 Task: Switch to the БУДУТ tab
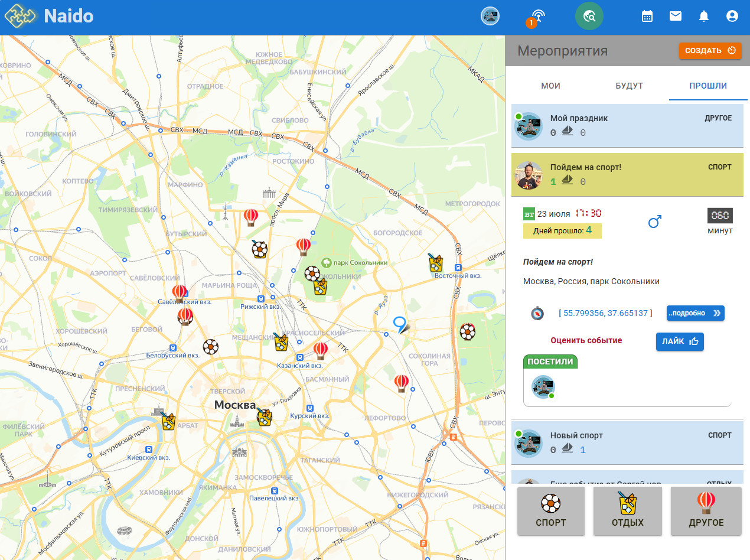point(630,86)
